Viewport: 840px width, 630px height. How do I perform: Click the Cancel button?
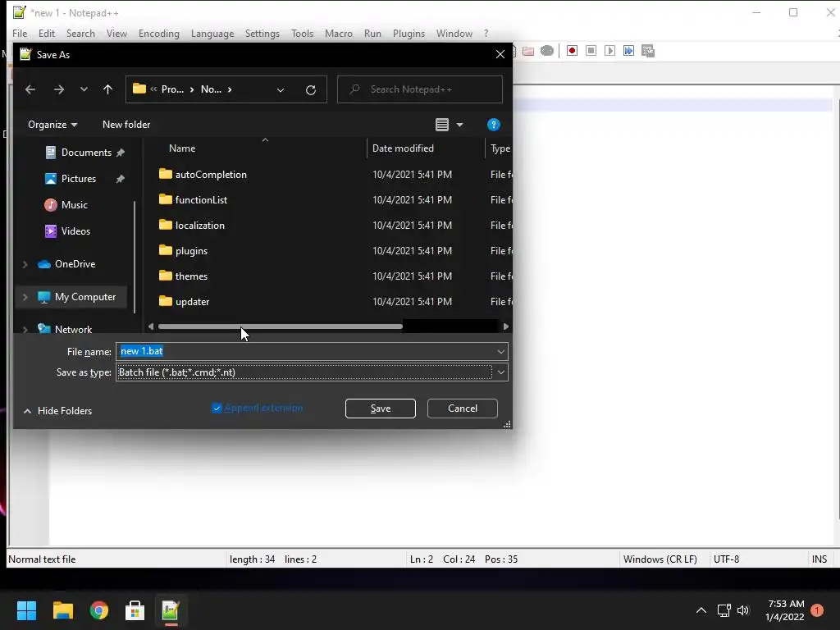[x=463, y=409]
